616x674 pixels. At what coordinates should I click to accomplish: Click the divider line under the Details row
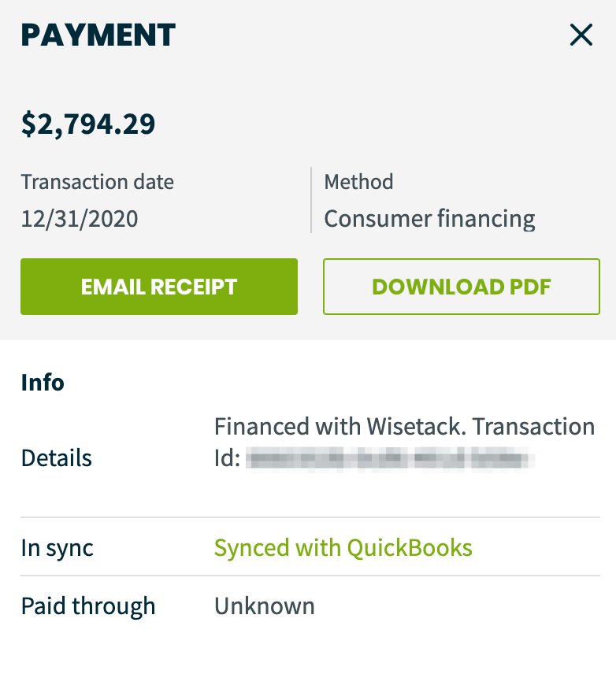[x=310, y=517]
